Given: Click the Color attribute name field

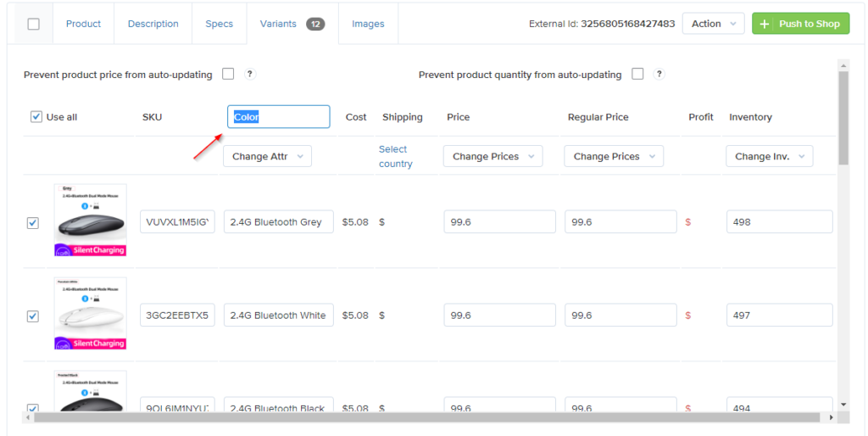Looking at the screenshot, I should pyautogui.click(x=278, y=117).
